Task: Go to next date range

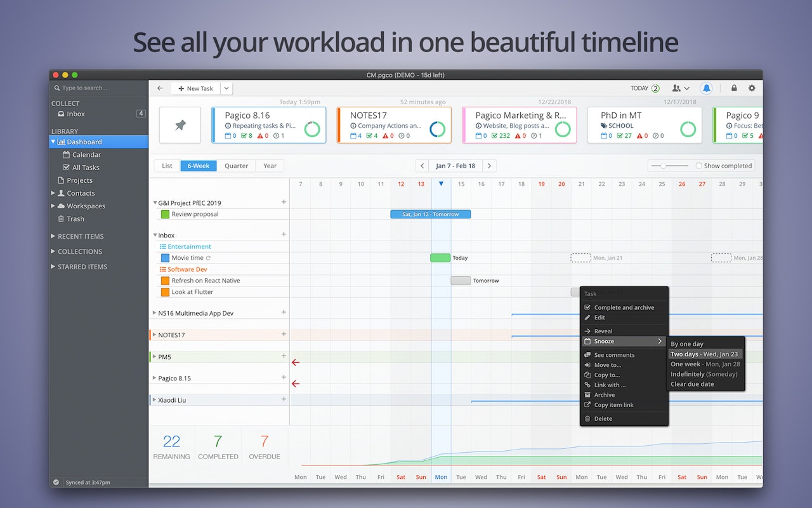Action: (x=489, y=166)
